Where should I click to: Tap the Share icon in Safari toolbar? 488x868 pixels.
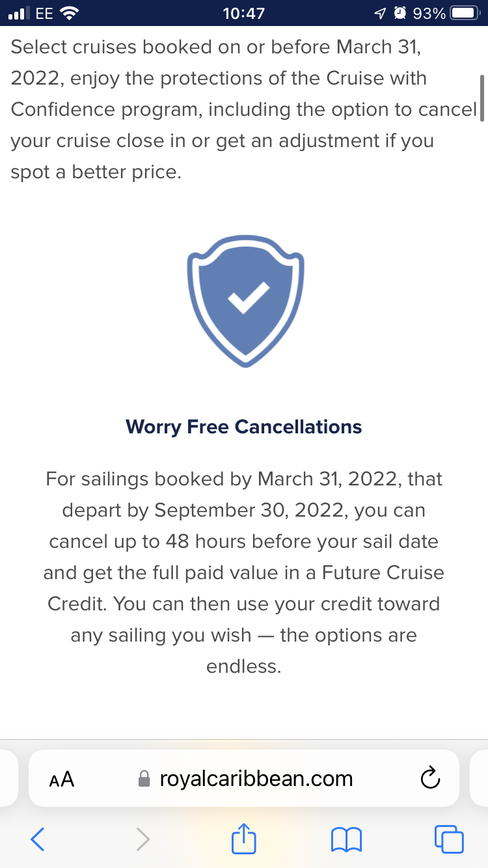(243, 839)
